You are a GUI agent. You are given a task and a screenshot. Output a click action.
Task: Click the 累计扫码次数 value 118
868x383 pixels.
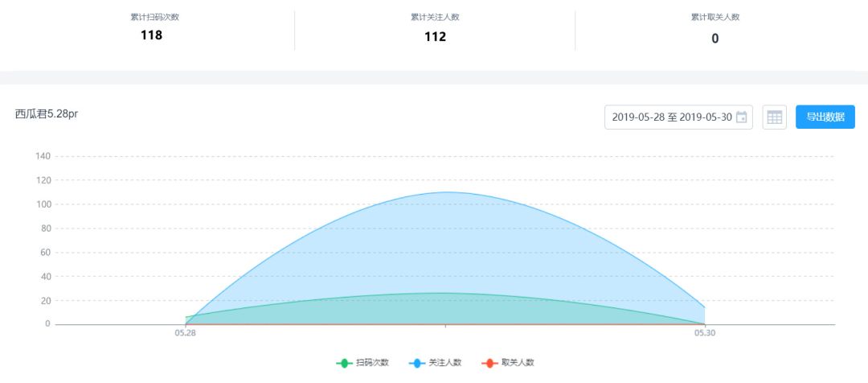point(152,35)
